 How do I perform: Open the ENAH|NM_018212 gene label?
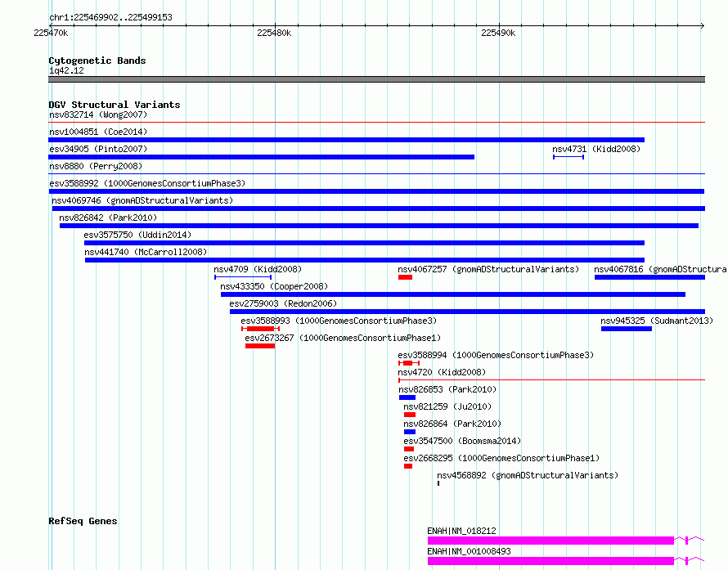tap(461, 531)
